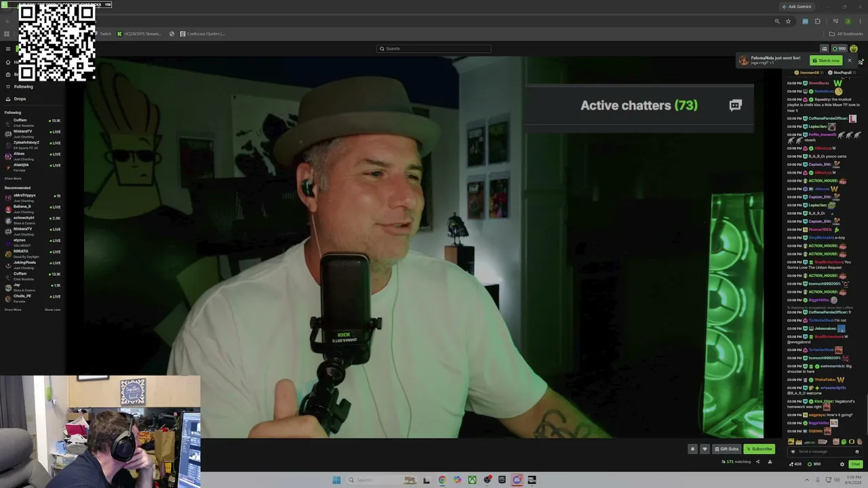Screen dimensions: 868x488
Task: Open schnackyirl's Slots & Casino stream
Action: click(x=33, y=220)
